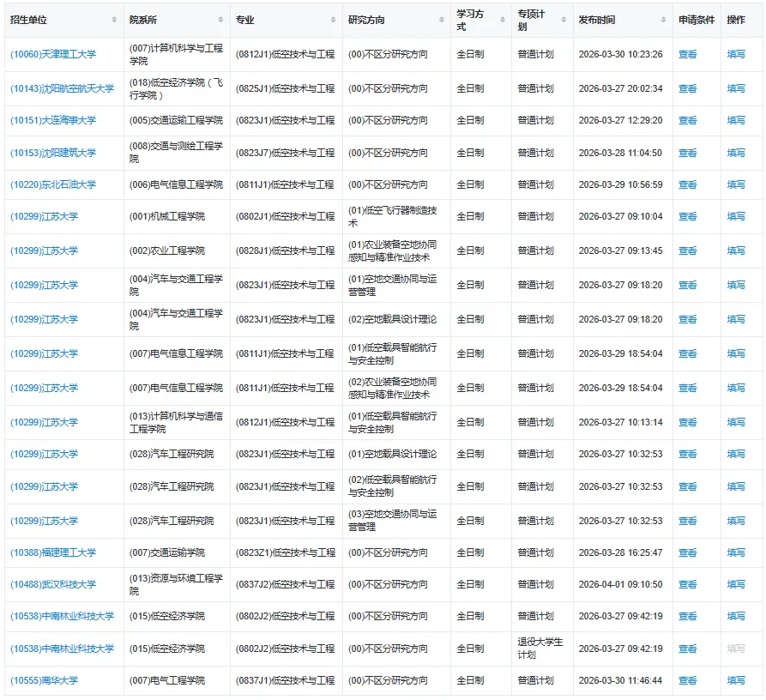Click the 申请条件 column header
This screenshot has width=766, height=700.
tap(697, 20)
